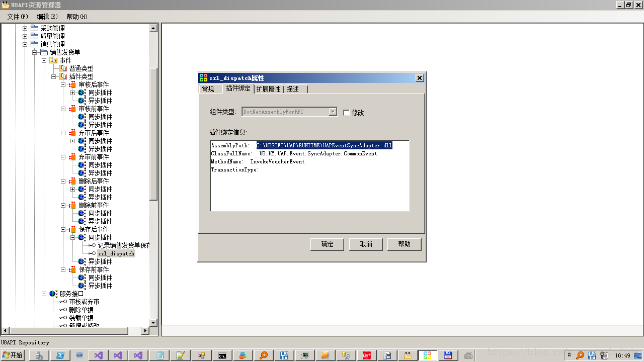This screenshot has width=644, height=362.
Task: Select the 插件绑定 tab
Action: point(238,88)
